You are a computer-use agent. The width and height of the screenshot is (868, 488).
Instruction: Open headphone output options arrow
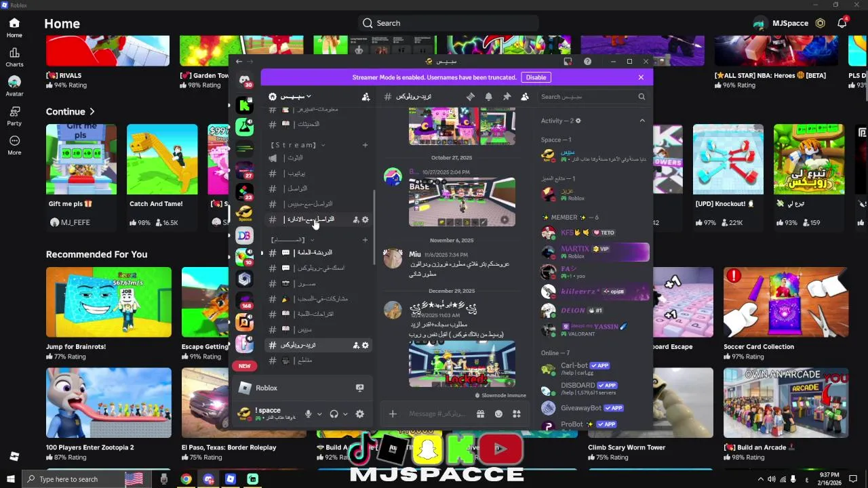[345, 414]
